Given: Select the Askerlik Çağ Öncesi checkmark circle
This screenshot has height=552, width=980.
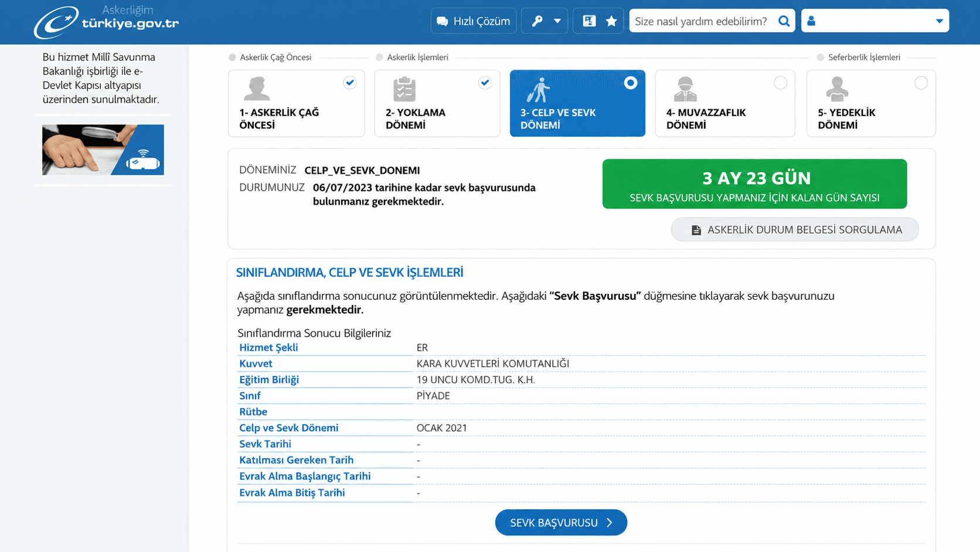Looking at the screenshot, I should [x=350, y=83].
